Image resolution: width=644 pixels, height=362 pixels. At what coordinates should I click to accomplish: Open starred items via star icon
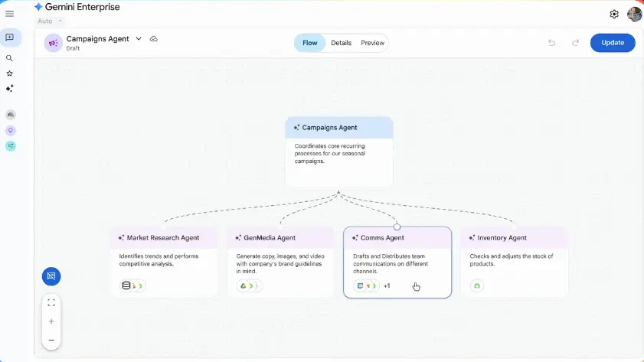(x=9, y=73)
